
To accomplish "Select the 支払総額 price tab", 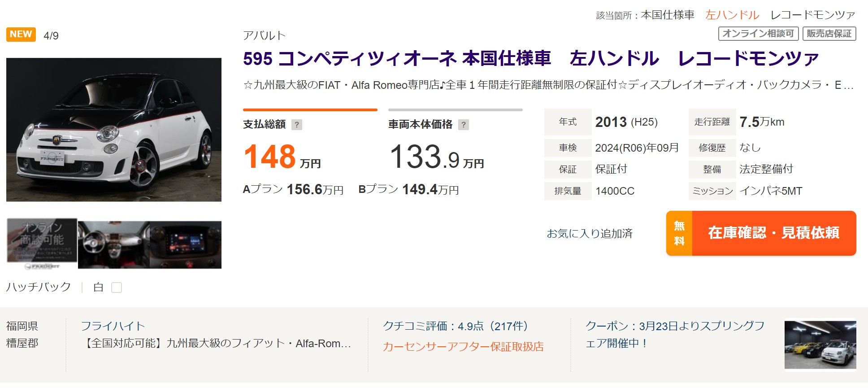I will pos(310,120).
